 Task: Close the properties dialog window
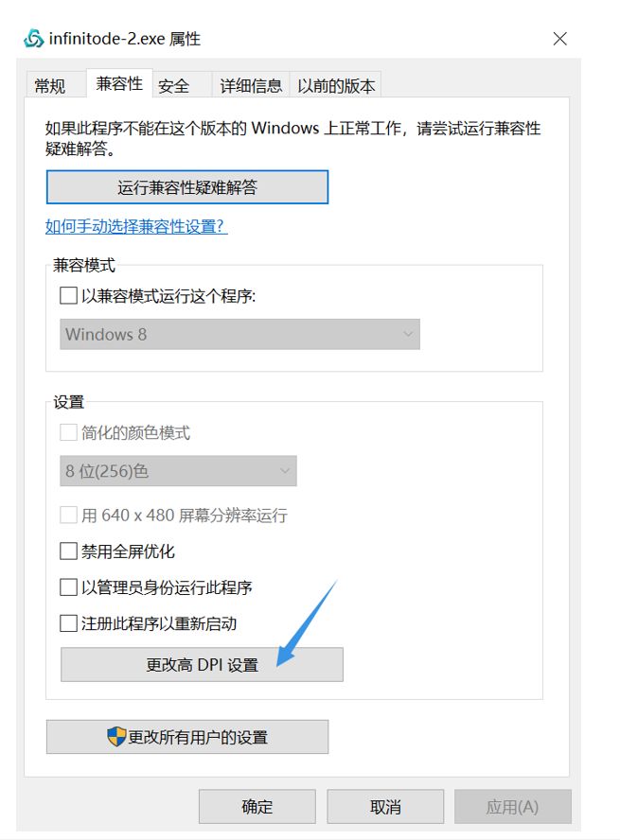point(559,39)
